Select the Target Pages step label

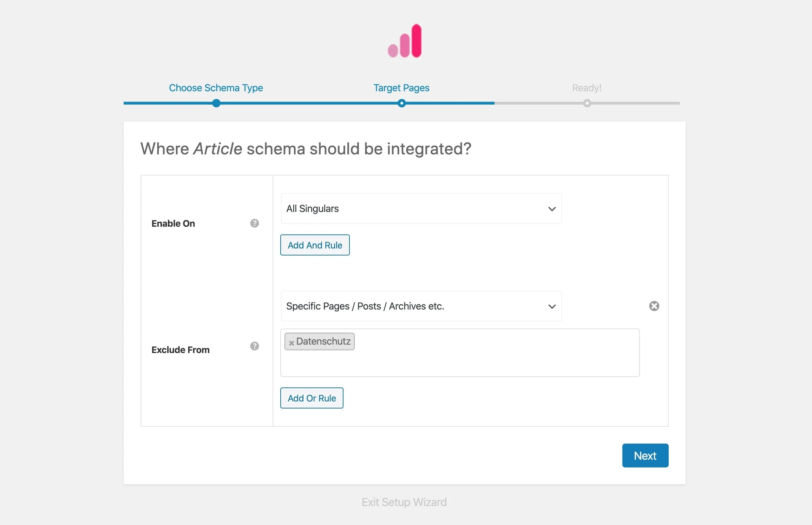[401, 88]
